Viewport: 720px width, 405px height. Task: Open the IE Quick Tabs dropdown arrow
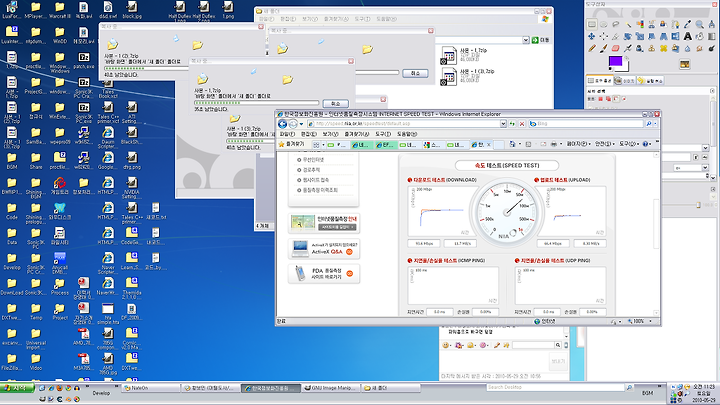pyautogui.click(x=323, y=145)
